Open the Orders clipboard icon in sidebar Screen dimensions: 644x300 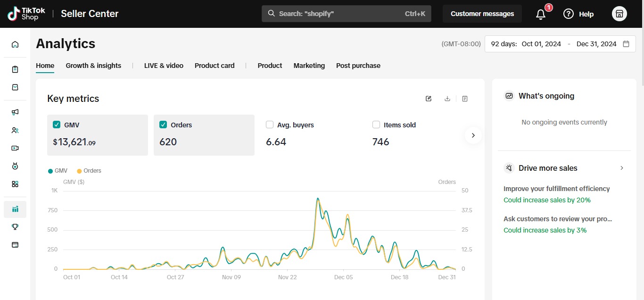point(15,69)
